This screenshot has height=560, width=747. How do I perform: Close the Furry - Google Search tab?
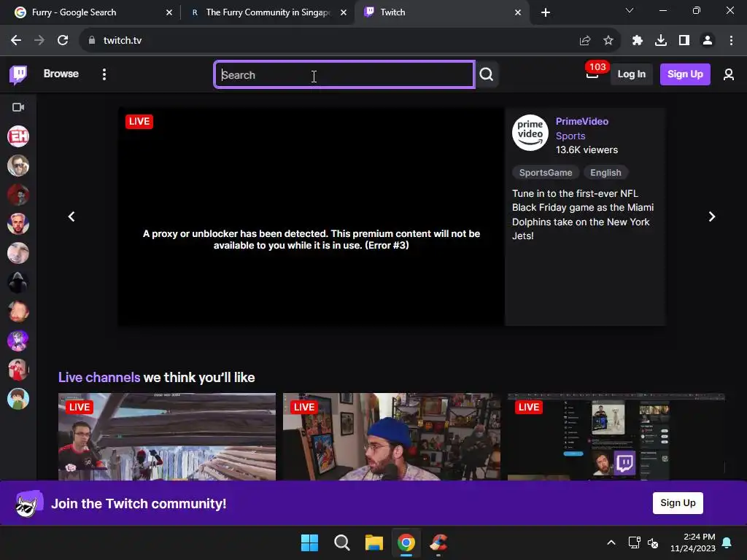[169, 12]
